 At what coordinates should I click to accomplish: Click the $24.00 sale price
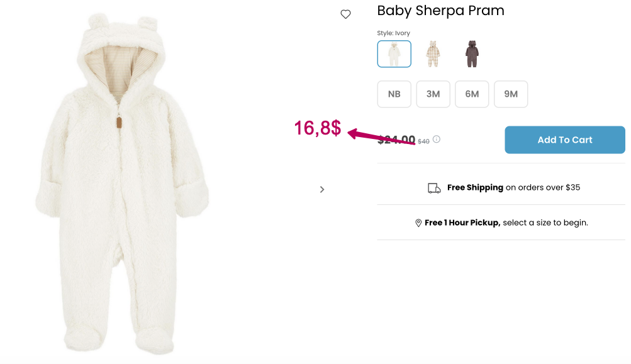click(x=396, y=140)
